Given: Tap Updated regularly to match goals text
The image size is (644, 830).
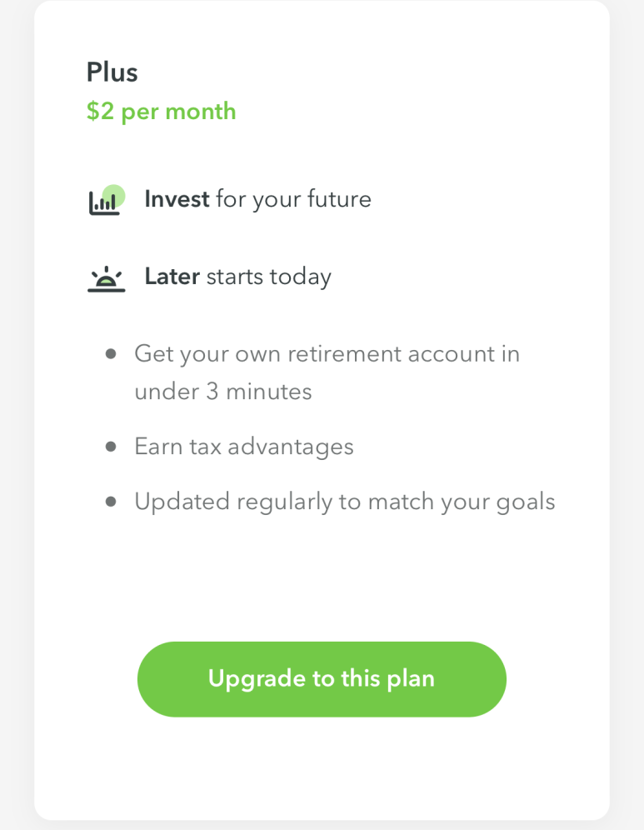Looking at the screenshot, I should pos(344,502).
